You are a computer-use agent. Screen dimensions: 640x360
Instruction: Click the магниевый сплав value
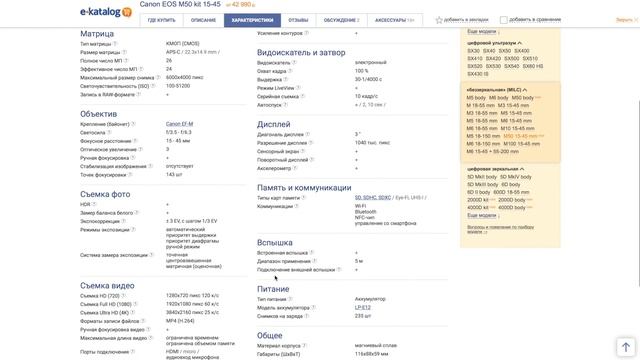coord(376,346)
